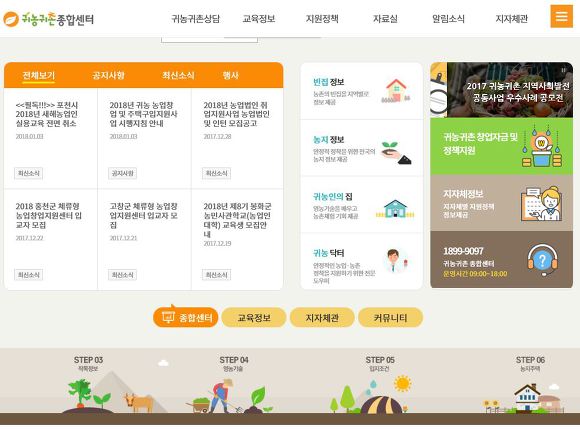
Task: Open the 귀농귀촌 창업자금 및 정책지원 green banner
Action: point(502,146)
